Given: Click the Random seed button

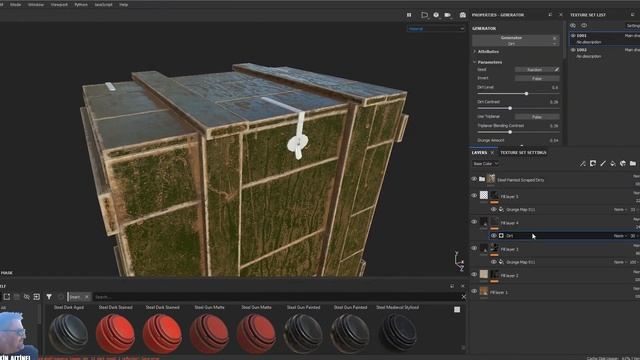Looking at the screenshot, I should click(534, 70).
